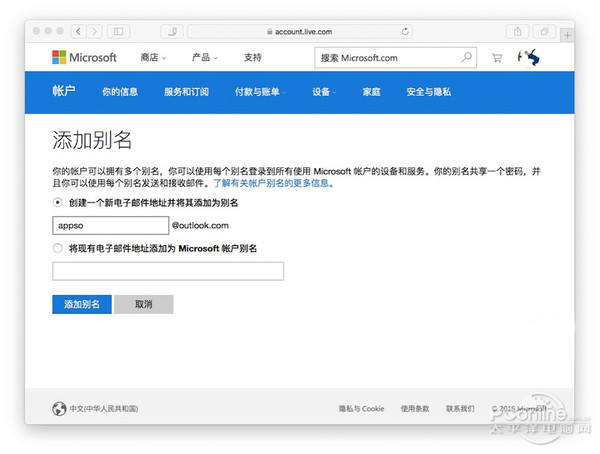Viewport: 600px width, 454px height.
Task: Select the add existing email as alias radio
Action: [x=57, y=248]
